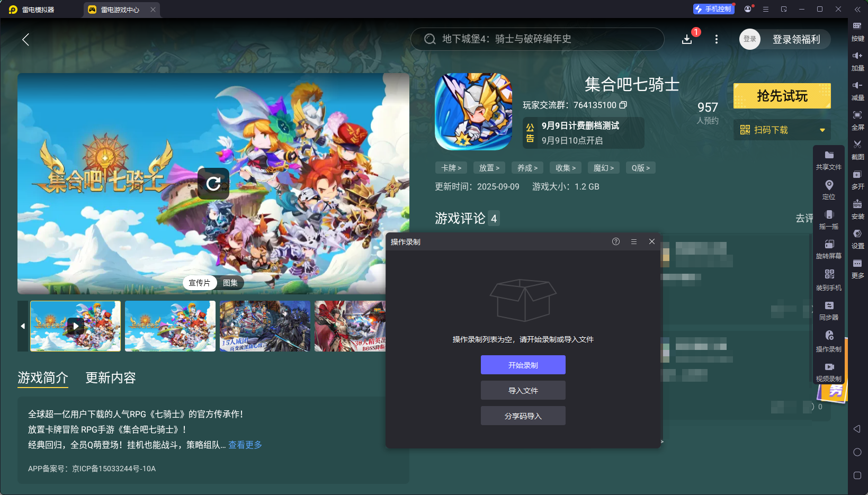Click Android recent apps square icon
The width and height of the screenshot is (868, 495).
tap(857, 475)
